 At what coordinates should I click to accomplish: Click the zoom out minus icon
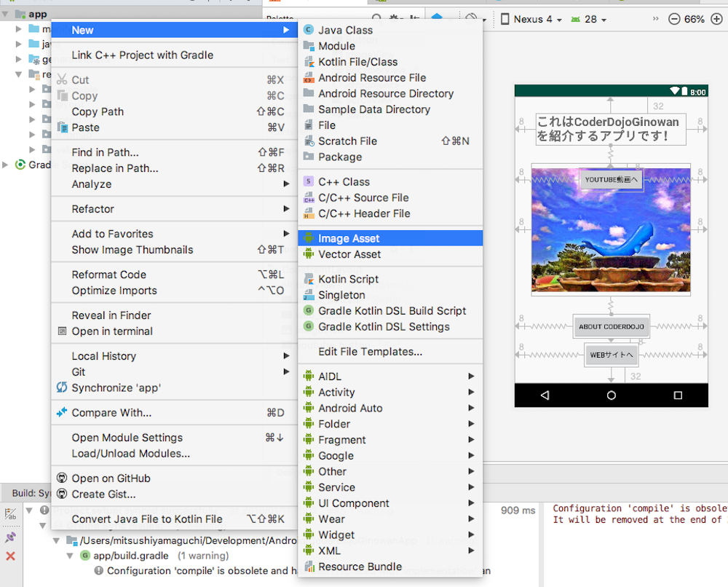pos(674,20)
